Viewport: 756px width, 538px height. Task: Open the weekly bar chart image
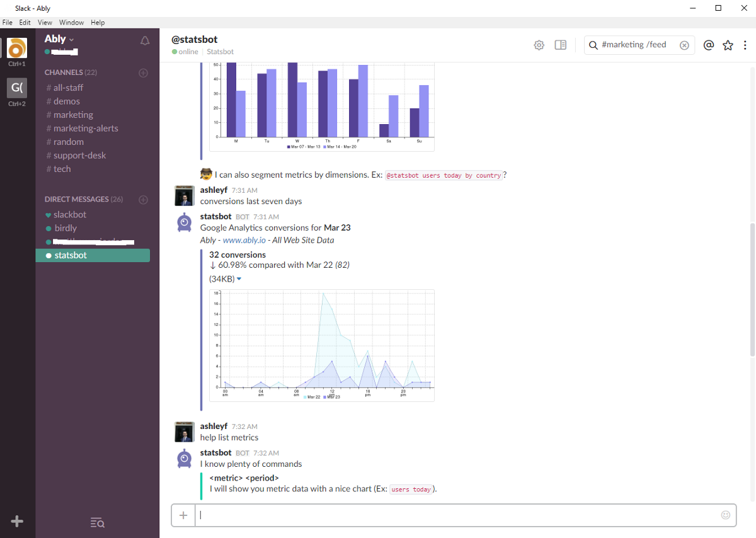click(322, 107)
